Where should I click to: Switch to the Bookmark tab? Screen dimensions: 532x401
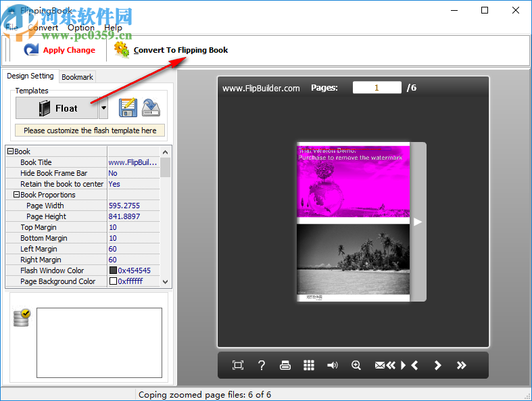tap(77, 77)
